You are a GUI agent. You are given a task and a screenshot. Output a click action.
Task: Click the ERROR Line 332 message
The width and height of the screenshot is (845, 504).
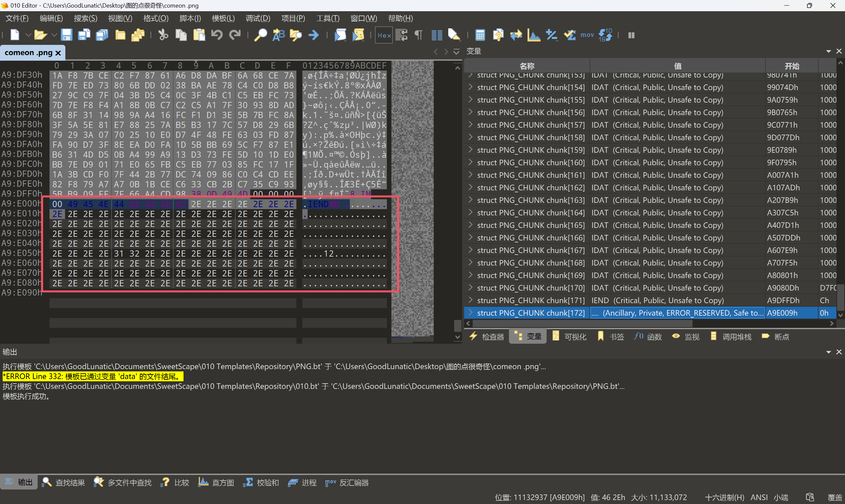point(92,376)
